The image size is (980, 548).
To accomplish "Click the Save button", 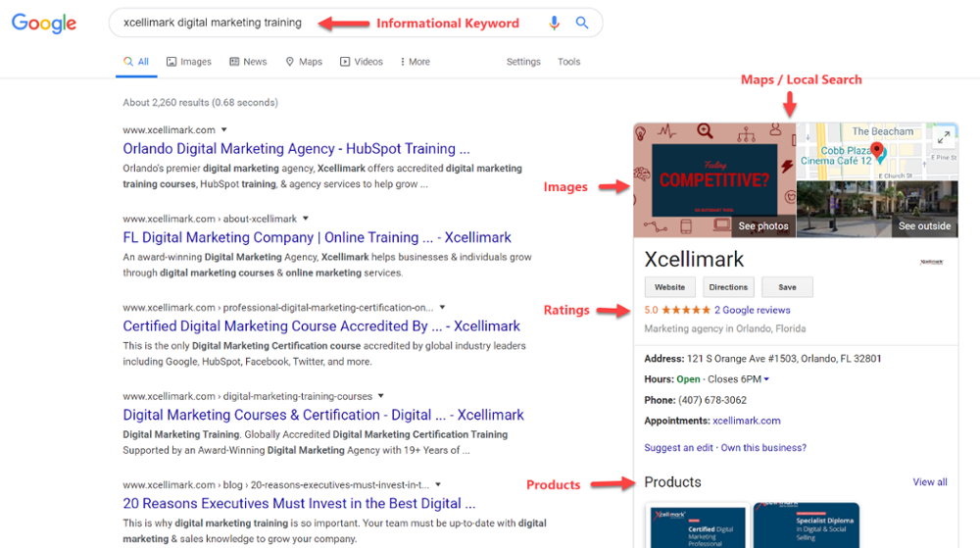I will [x=788, y=287].
